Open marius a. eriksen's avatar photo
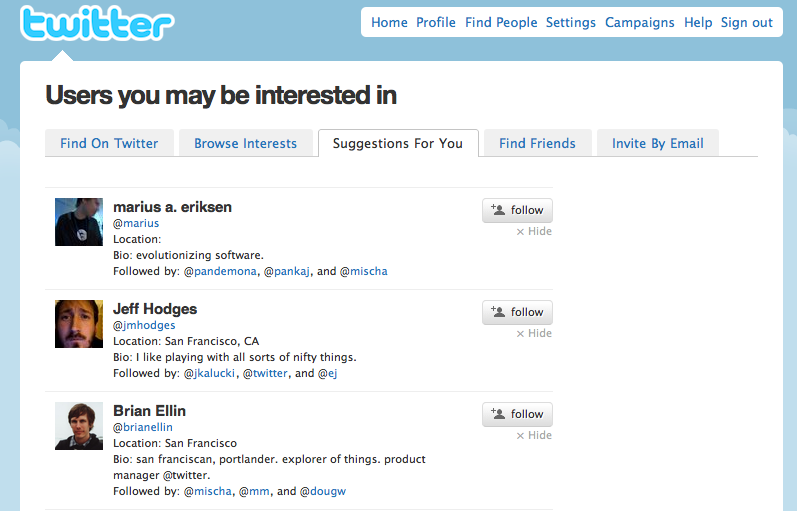Image resolution: width=797 pixels, height=511 pixels. tap(79, 222)
